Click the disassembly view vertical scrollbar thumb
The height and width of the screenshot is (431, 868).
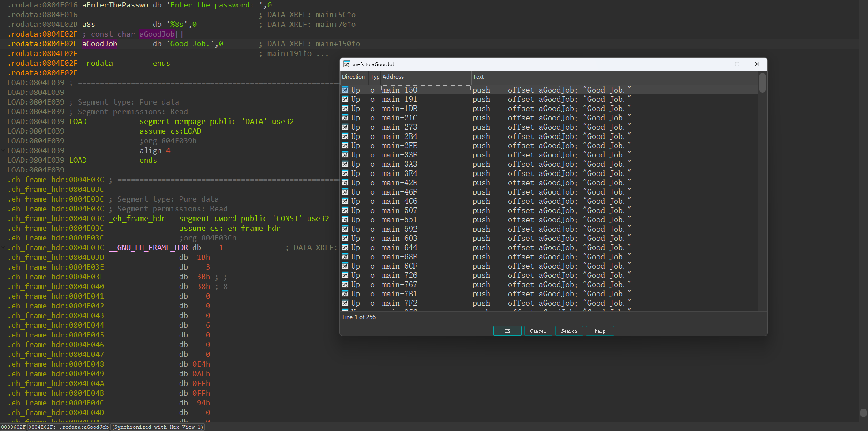click(863, 412)
